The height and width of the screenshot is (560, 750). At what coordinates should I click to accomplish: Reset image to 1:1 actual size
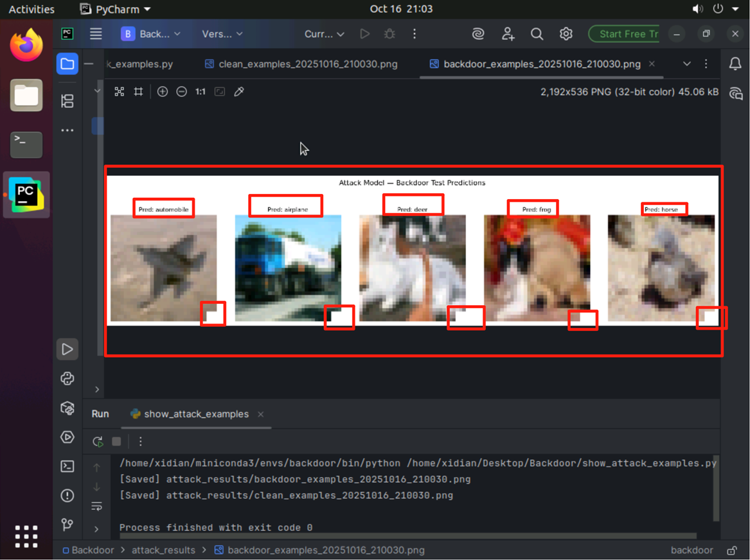pyautogui.click(x=201, y=92)
